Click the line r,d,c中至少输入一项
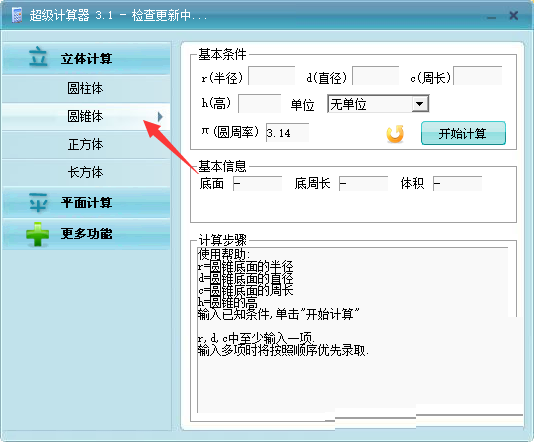The height and width of the screenshot is (442, 534). (256, 338)
